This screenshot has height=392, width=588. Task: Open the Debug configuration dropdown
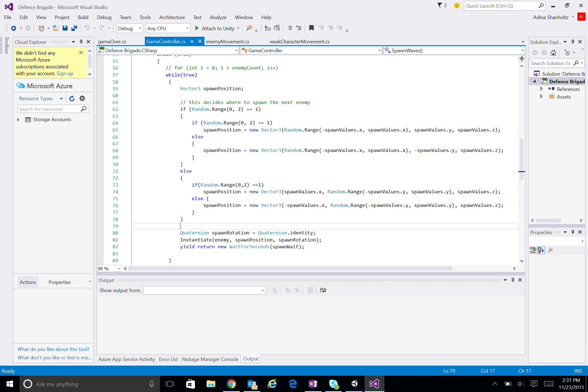[130, 28]
